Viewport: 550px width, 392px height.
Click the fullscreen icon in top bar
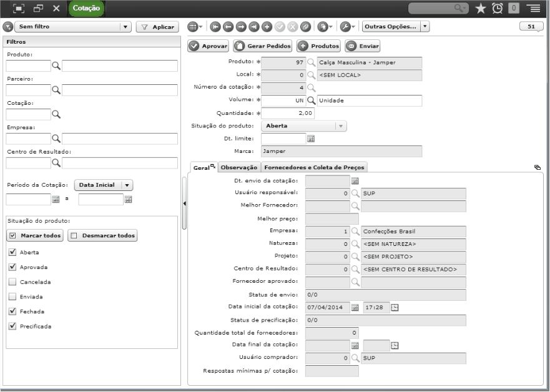pos(19,8)
